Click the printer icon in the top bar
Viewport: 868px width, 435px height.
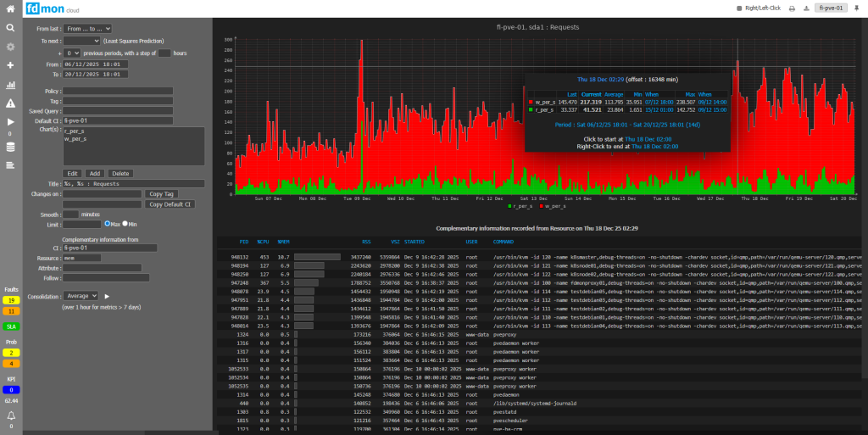pyautogui.click(x=792, y=8)
